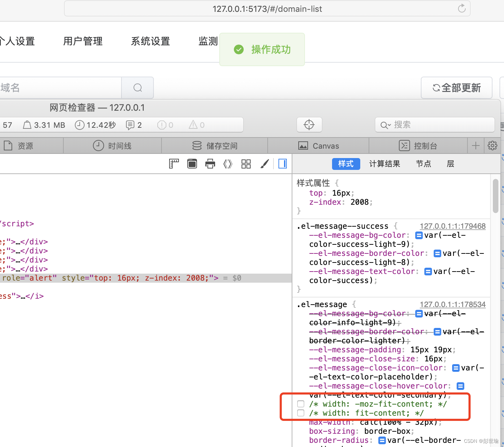Select the 层 sidebar tab
504x447 pixels.
point(450,164)
